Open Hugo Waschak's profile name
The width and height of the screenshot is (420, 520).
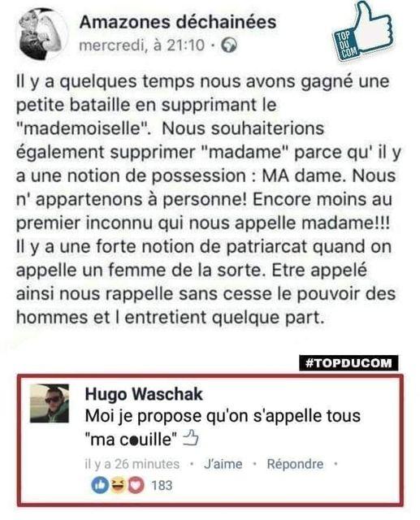pos(144,394)
